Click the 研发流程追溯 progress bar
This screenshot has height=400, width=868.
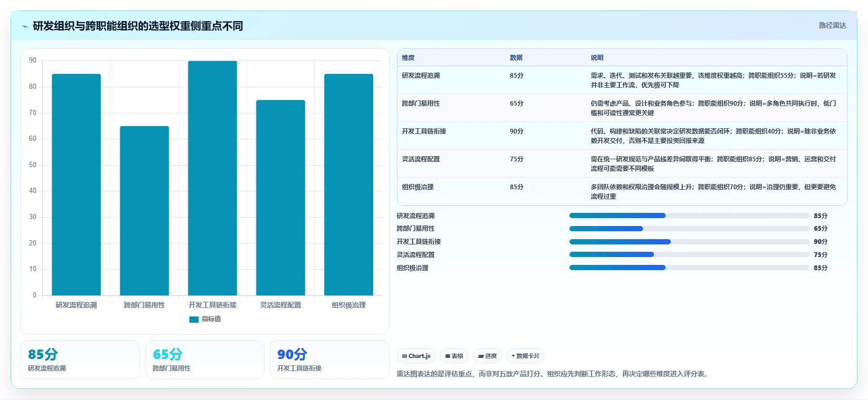[689, 216]
